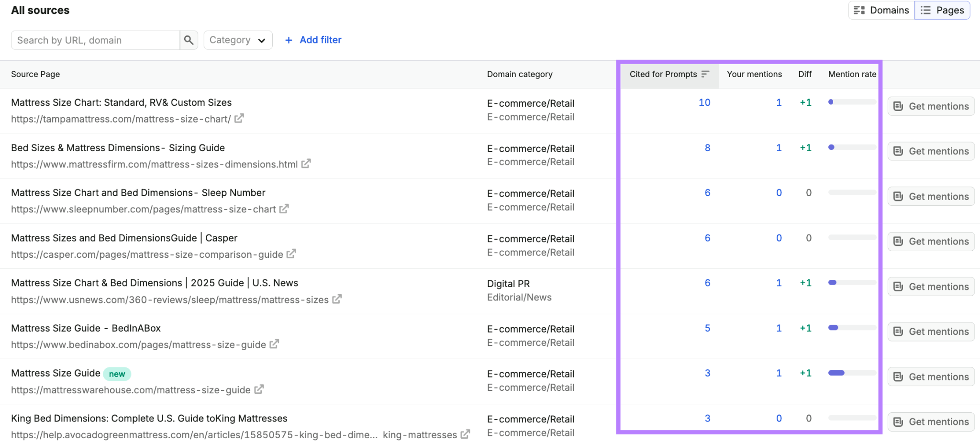Get mentions for BedInABox row
Viewport: 980px width, 443px height.
tap(931, 332)
